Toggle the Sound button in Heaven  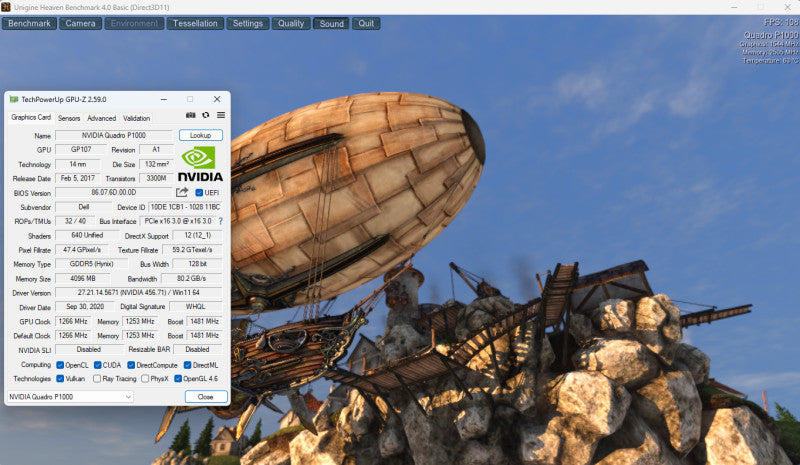pyautogui.click(x=331, y=23)
